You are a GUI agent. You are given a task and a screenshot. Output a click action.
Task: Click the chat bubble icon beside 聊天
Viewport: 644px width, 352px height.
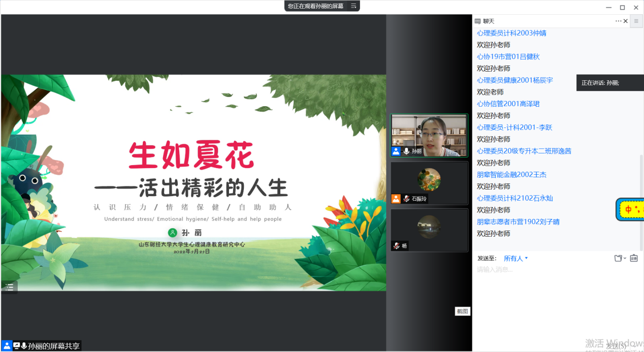coord(477,21)
